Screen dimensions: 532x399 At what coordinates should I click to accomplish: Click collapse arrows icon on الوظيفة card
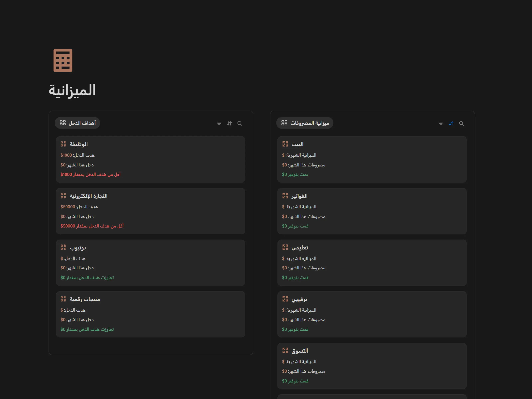pos(64,144)
